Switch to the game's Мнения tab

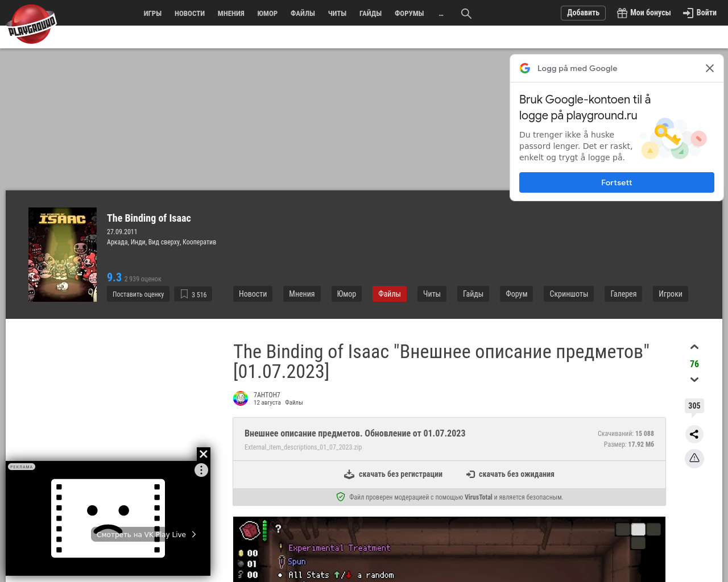point(301,294)
